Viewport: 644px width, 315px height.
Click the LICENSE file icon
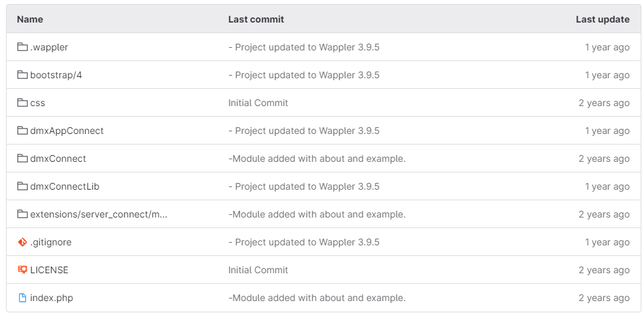(x=23, y=270)
